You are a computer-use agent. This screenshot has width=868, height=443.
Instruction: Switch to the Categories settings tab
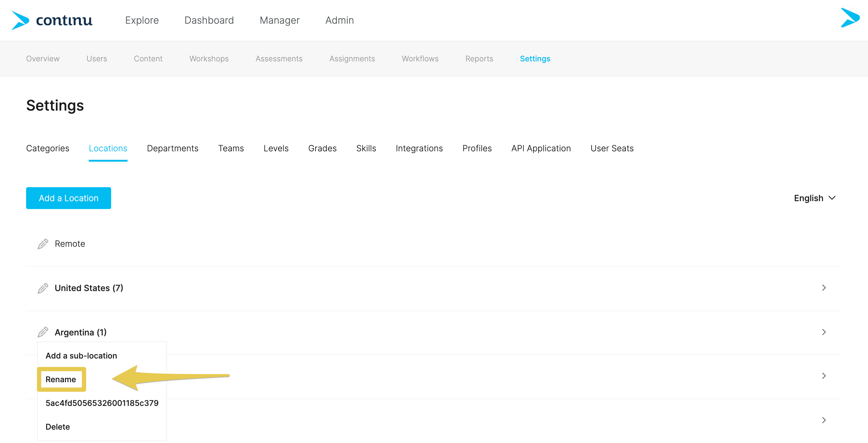pos(48,149)
